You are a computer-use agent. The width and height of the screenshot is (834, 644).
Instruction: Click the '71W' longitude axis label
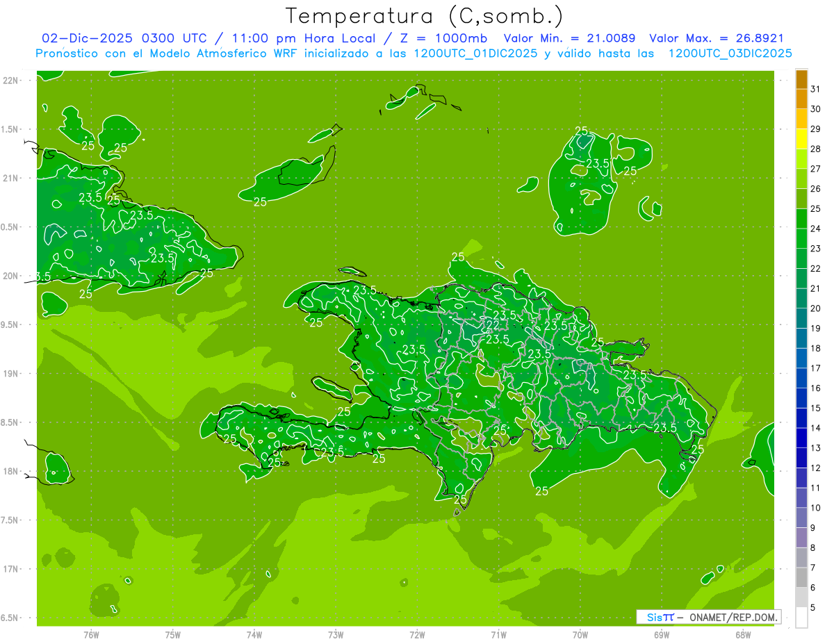(x=498, y=634)
